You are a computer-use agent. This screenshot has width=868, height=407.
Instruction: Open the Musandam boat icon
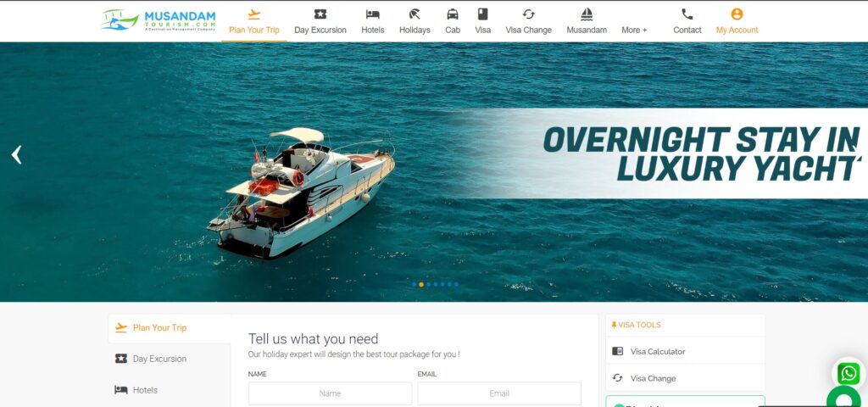click(x=586, y=14)
